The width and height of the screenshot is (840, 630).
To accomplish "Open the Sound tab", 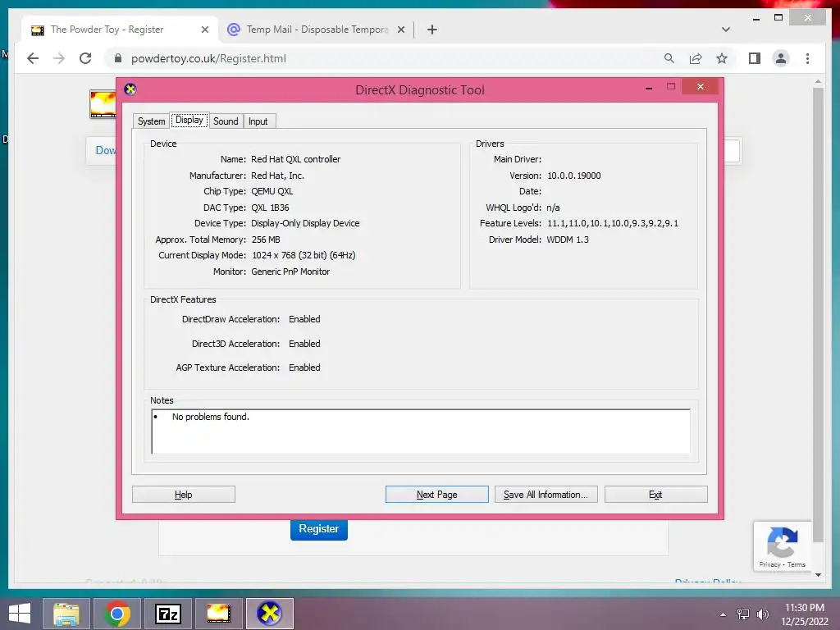I will tap(226, 121).
